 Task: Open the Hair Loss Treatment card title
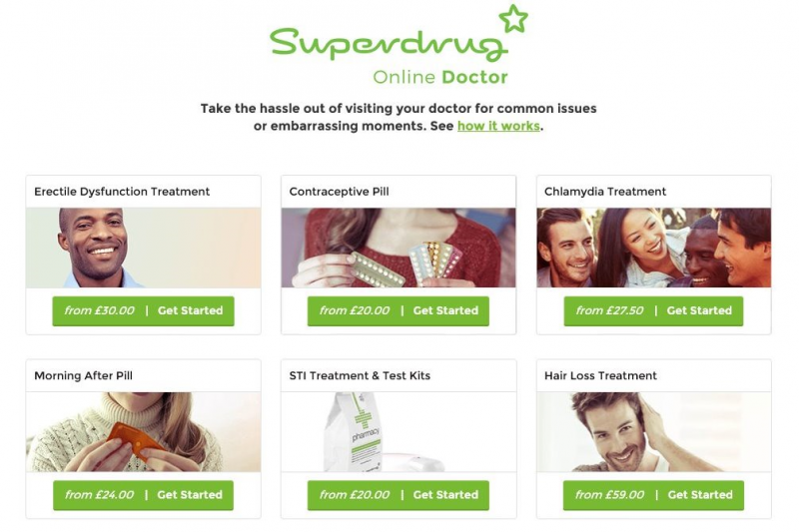[x=600, y=375]
